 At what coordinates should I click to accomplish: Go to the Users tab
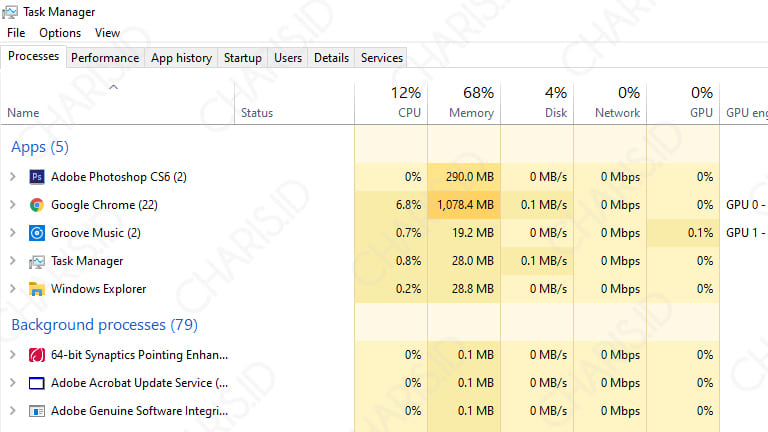point(288,58)
